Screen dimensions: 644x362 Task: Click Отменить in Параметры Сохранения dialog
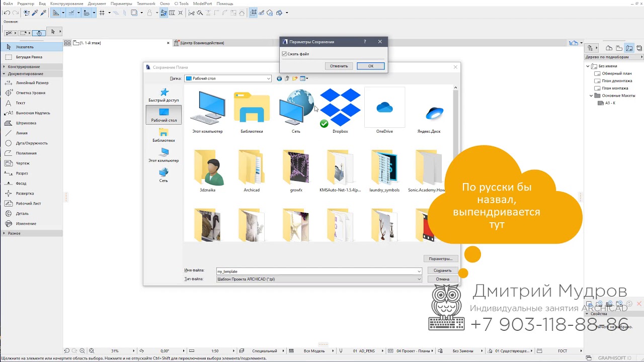(339, 66)
